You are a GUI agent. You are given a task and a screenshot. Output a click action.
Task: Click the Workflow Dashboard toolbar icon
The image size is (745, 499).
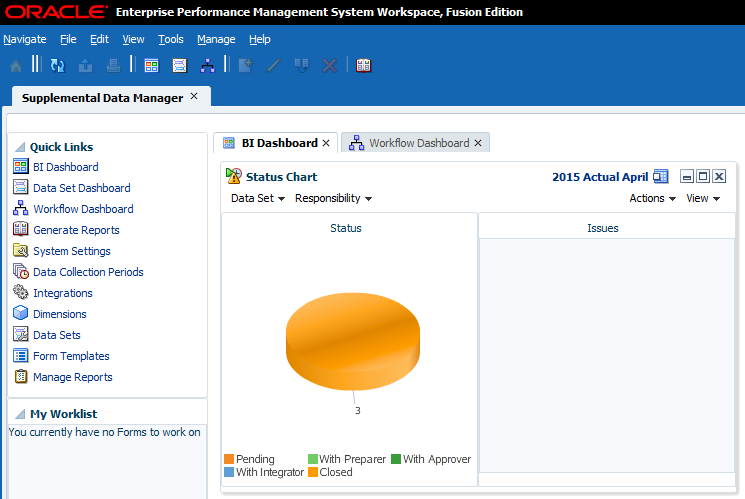pyautogui.click(x=207, y=65)
